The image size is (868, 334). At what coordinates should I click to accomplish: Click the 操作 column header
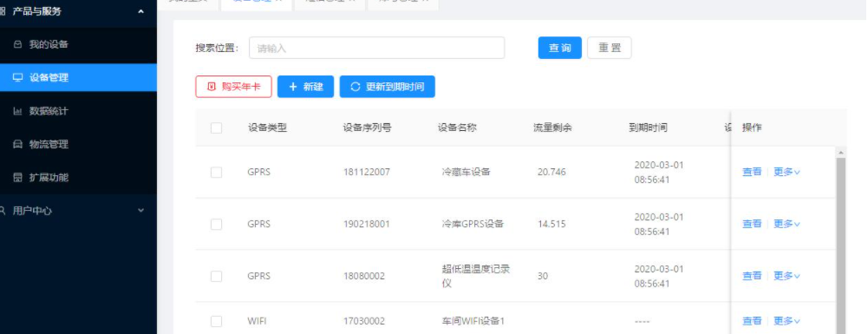tap(752, 128)
